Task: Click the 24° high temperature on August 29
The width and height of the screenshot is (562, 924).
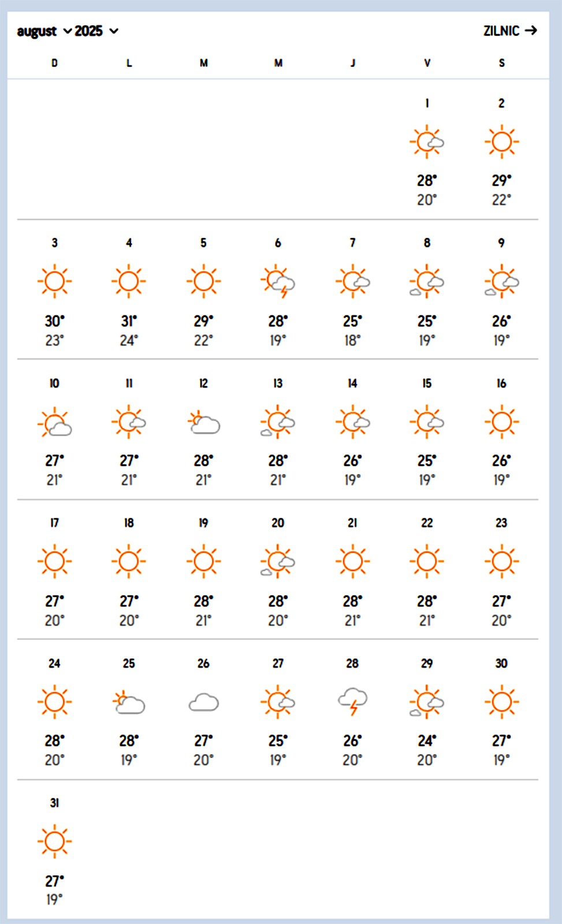Action: point(427,741)
